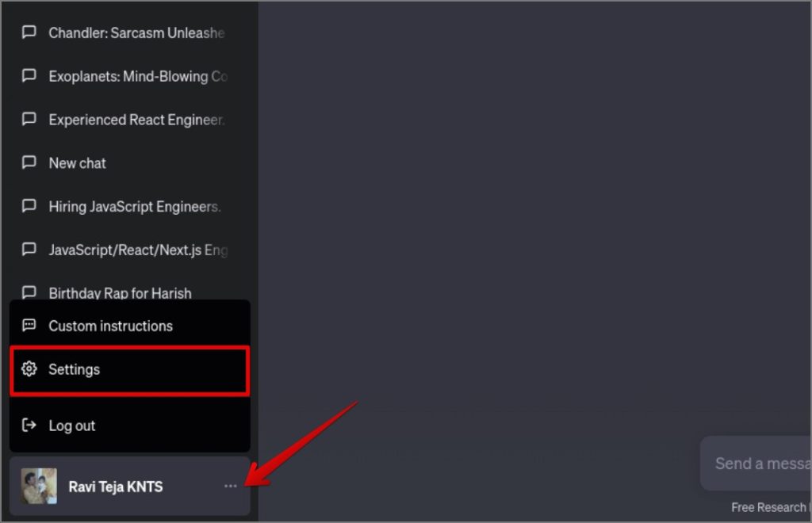
Task: Open the Chandler: Sarcasm Unleashed conversation
Action: 129,32
